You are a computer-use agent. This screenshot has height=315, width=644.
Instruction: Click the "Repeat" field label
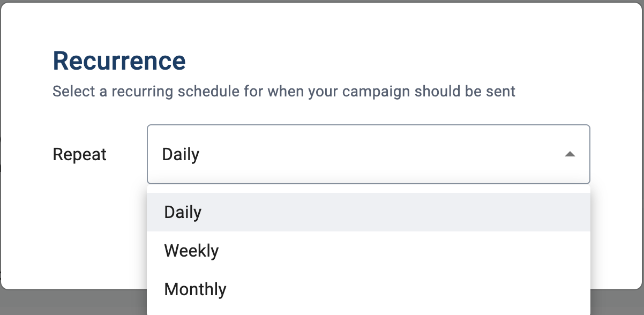(79, 154)
